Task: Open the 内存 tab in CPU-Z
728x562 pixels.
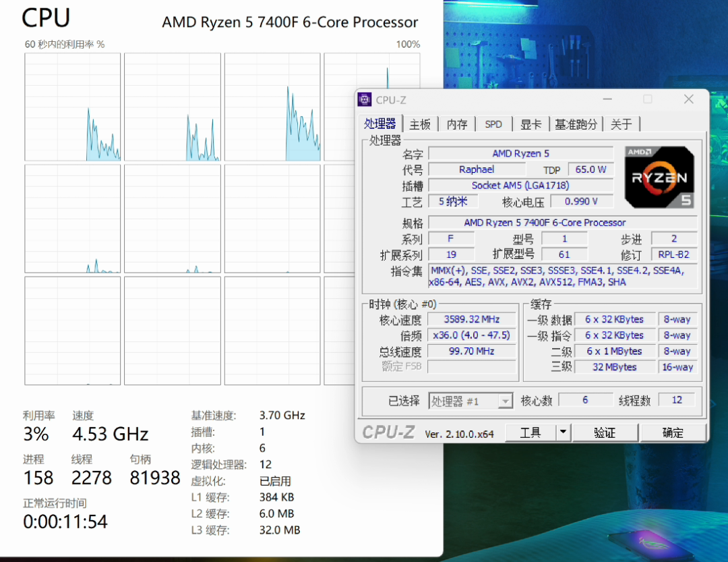Action: (457, 124)
